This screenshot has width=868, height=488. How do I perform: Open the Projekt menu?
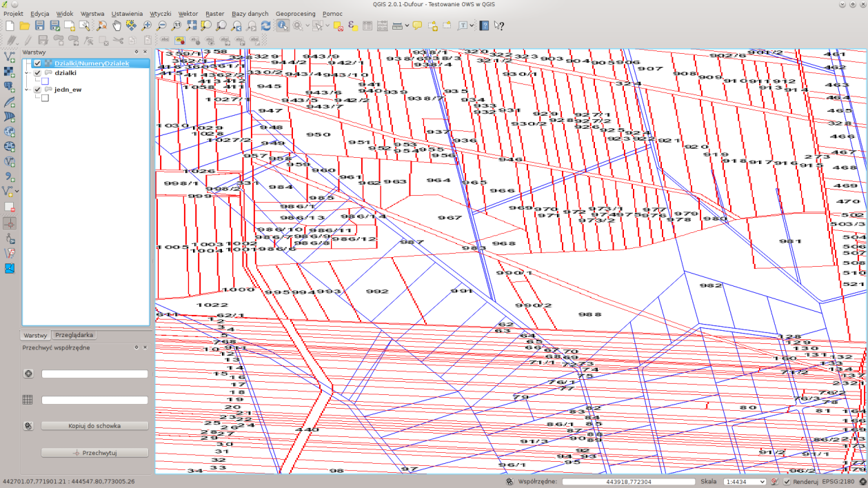[x=13, y=14]
